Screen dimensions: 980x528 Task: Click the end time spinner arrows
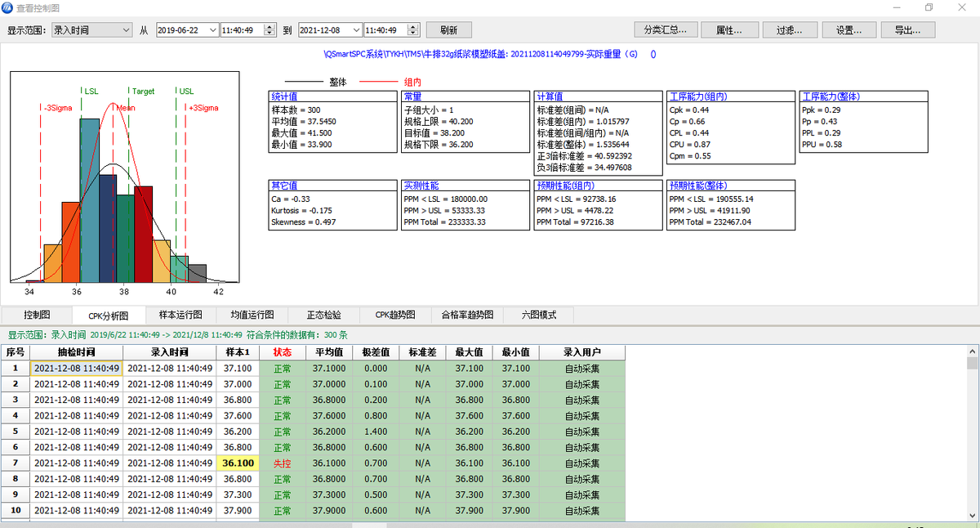[x=413, y=30]
